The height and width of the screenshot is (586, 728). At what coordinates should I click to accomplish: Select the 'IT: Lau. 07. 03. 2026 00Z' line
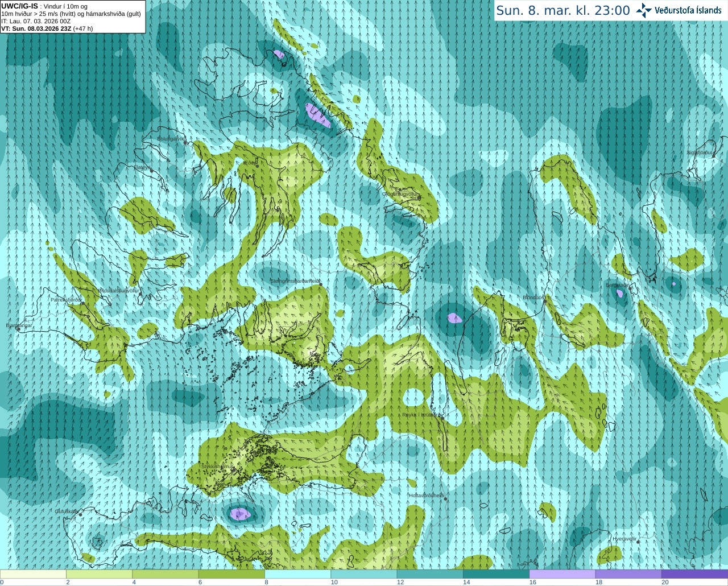36,21
